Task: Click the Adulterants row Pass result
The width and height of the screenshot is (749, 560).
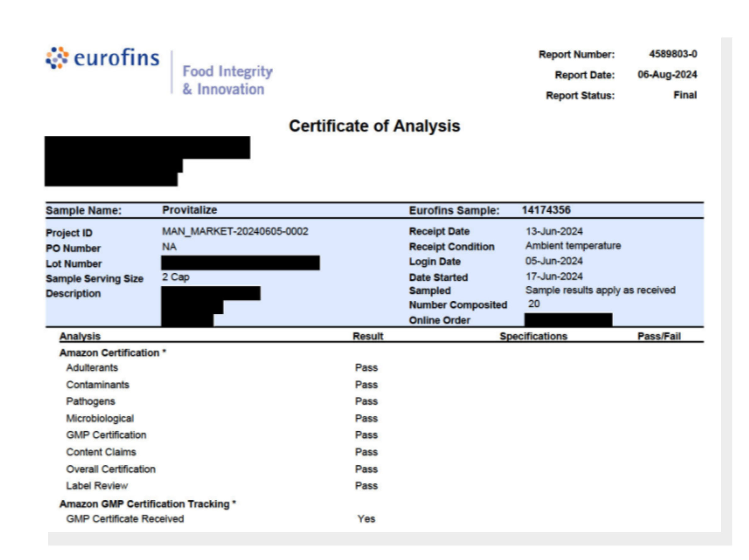Action: point(366,368)
